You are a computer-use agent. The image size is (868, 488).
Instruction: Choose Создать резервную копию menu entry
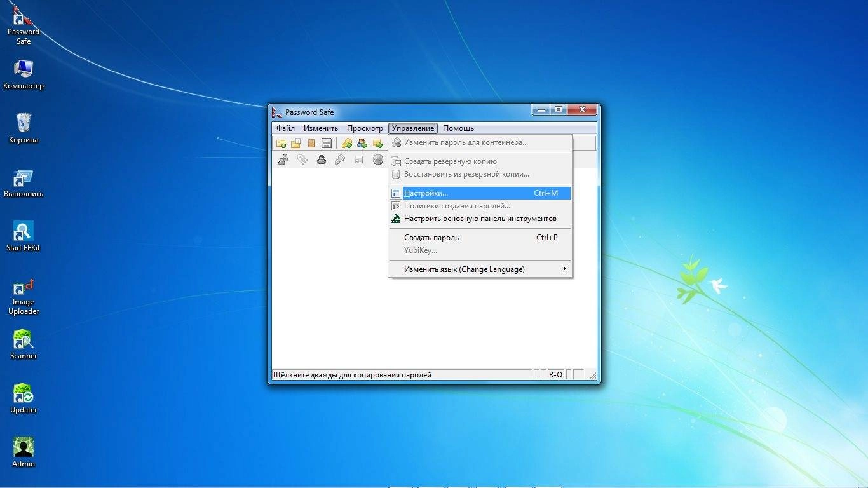click(x=480, y=161)
